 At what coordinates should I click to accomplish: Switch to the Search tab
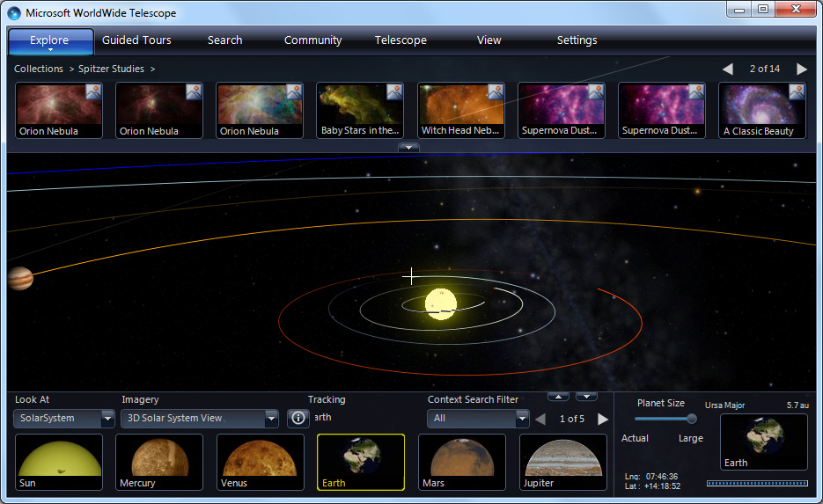tap(224, 40)
